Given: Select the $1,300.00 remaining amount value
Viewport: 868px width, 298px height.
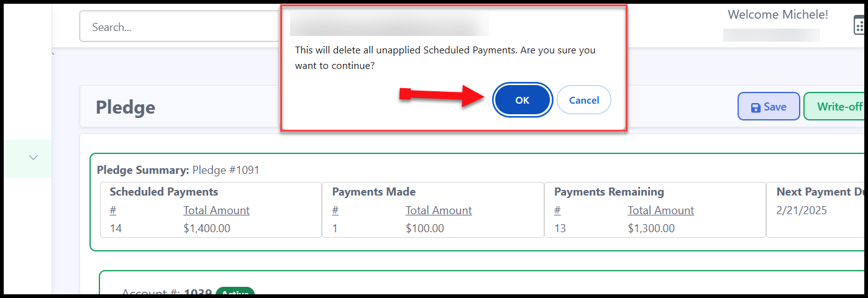Looking at the screenshot, I should [x=651, y=228].
